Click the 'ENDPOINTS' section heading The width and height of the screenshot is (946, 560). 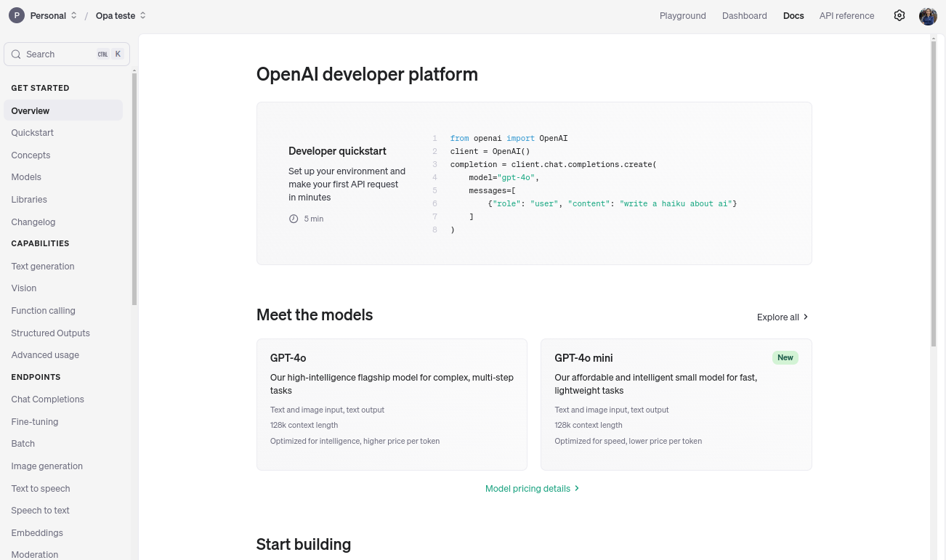pyautogui.click(x=36, y=377)
